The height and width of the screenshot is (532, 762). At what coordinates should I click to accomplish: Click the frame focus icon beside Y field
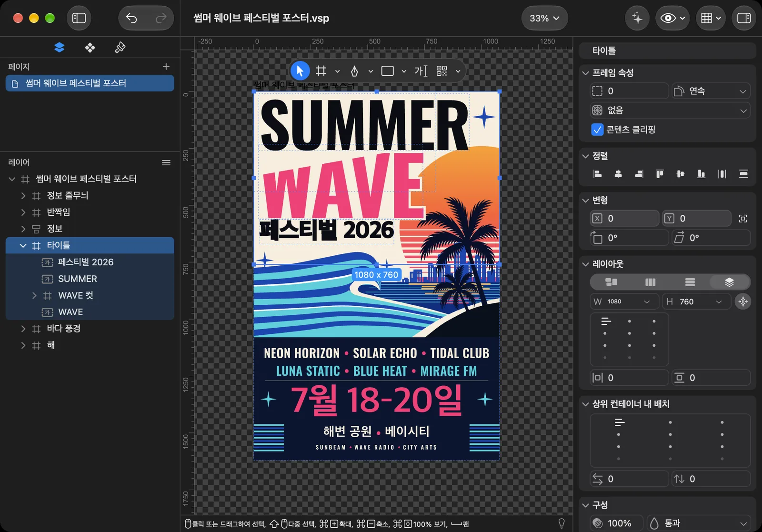(x=743, y=219)
